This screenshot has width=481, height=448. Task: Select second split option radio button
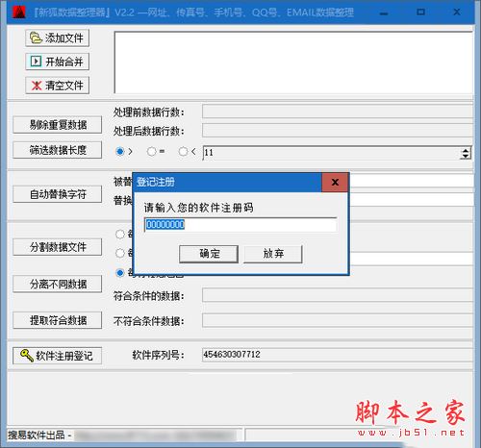point(120,253)
